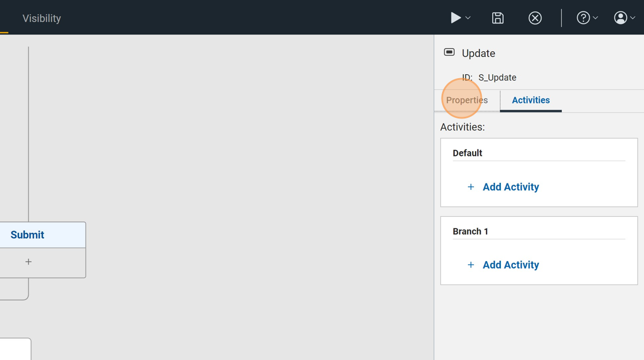Click the plus icon below the Submit step
This screenshot has width=644, height=360.
(28, 262)
